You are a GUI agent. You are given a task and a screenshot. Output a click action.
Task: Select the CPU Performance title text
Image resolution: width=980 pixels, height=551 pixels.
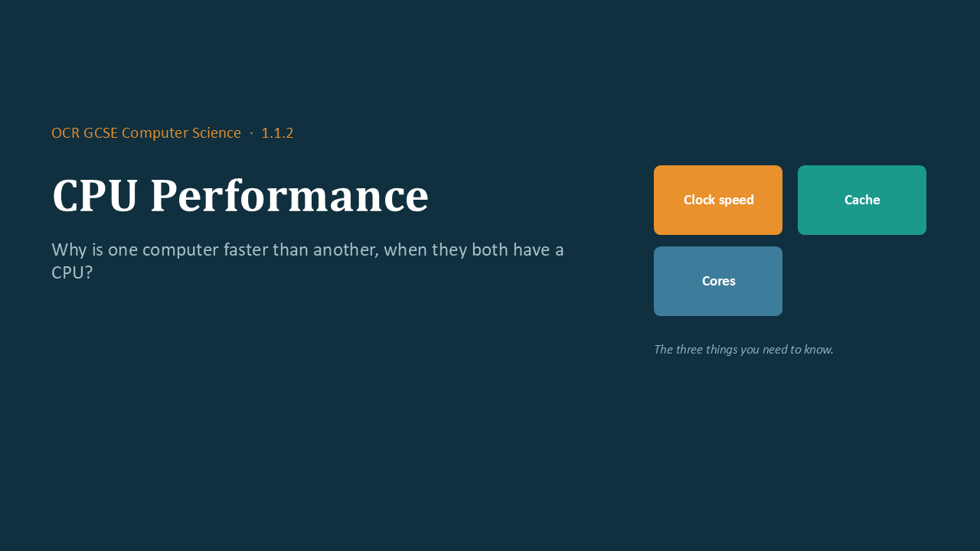(240, 196)
